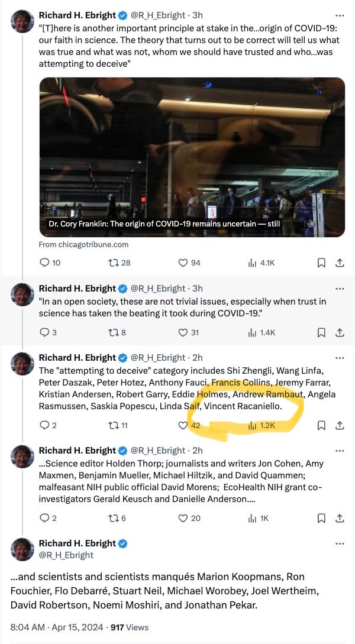Screen dimensions: 355x644
Task: Like the tweet with 94 likes
Action: tap(183, 263)
